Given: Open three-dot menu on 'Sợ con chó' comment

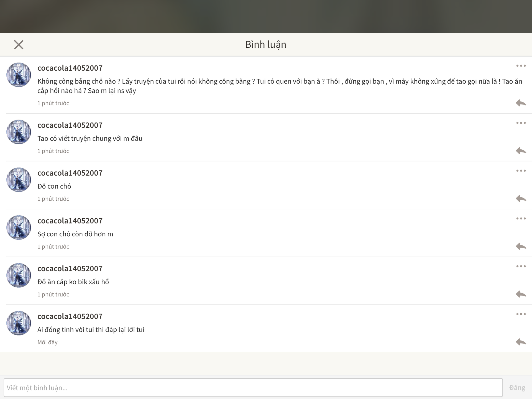Looking at the screenshot, I should point(521,218).
